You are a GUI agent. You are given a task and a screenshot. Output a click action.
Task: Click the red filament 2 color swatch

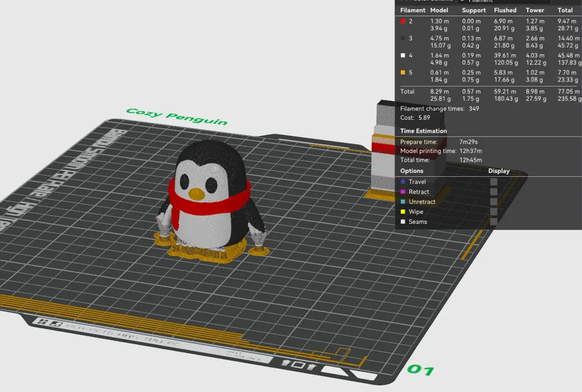[403, 21]
